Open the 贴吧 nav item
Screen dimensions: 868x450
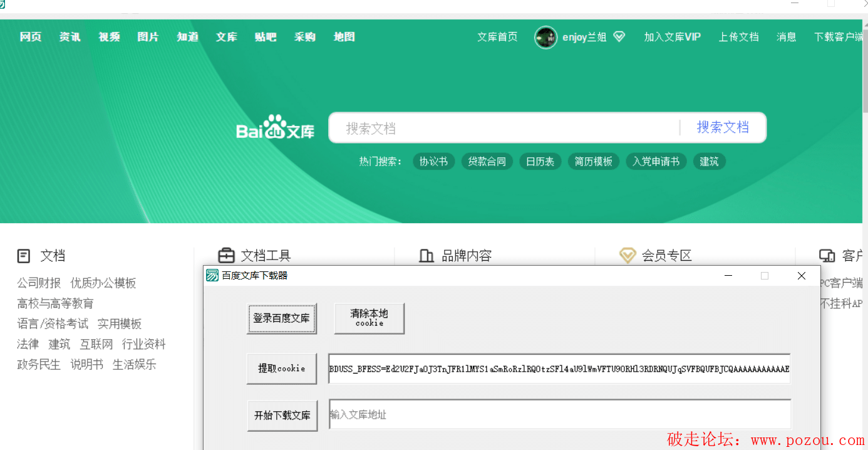(266, 37)
